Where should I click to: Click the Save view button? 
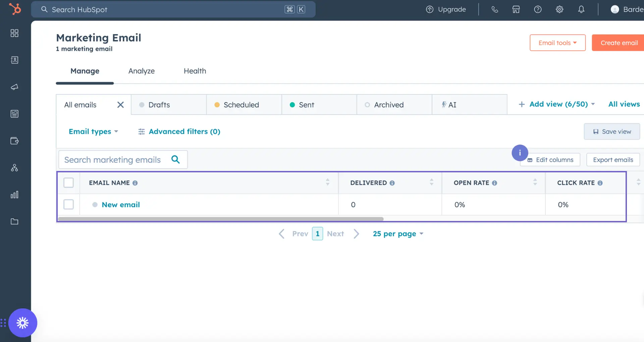coord(612,131)
